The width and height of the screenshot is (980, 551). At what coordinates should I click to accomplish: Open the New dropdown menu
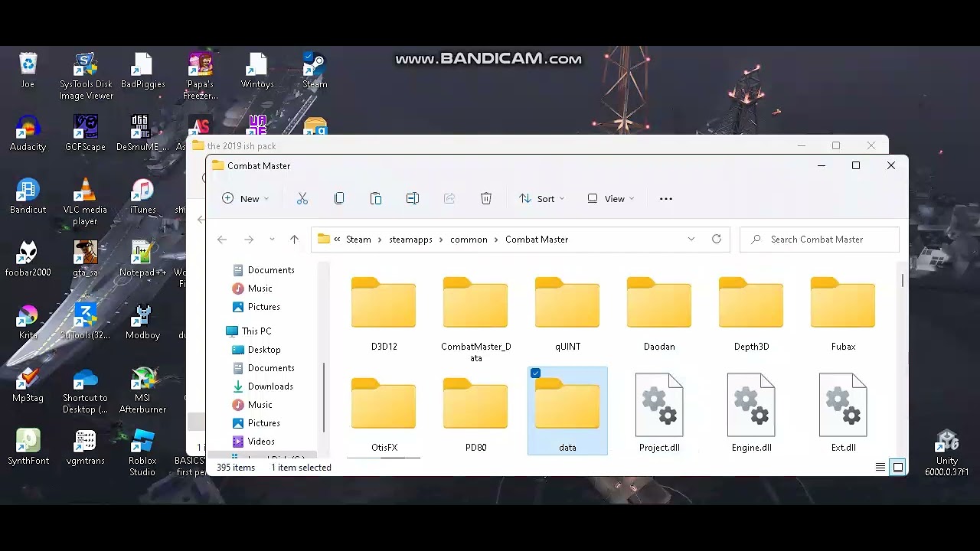pyautogui.click(x=245, y=199)
